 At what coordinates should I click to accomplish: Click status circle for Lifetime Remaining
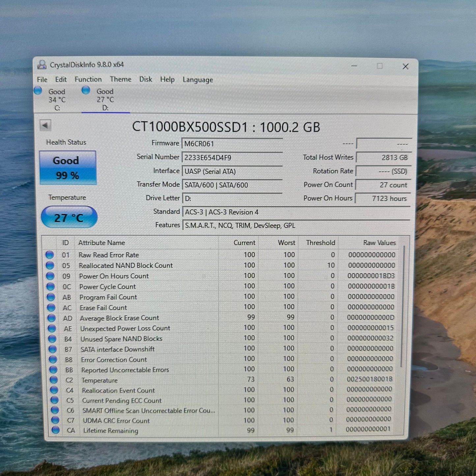(55, 430)
